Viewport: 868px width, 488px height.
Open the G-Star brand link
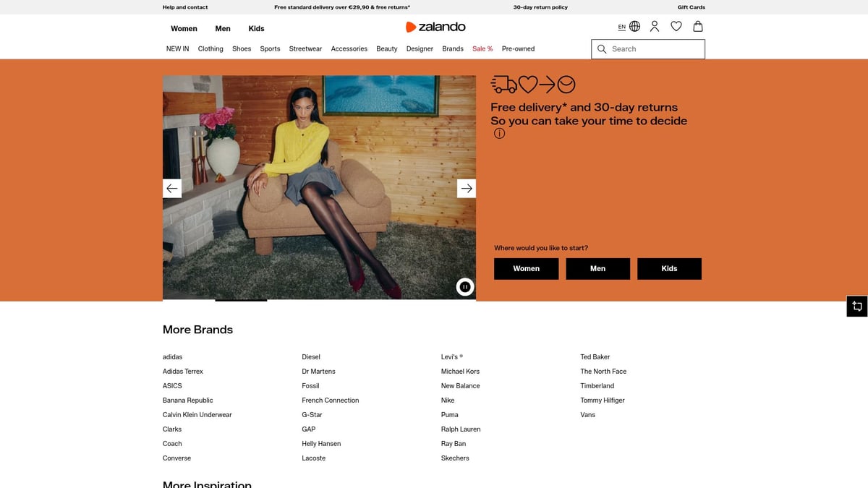[x=312, y=415]
